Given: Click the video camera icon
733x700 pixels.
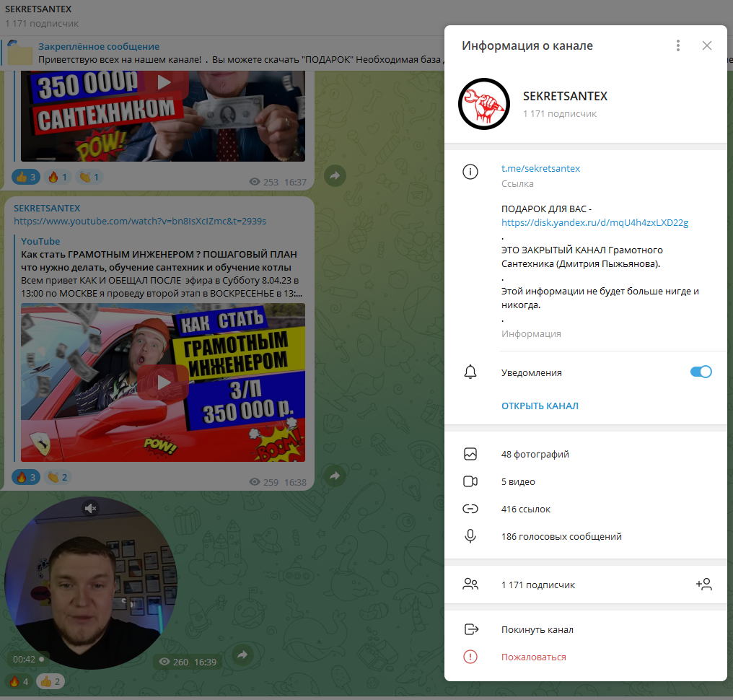Looking at the screenshot, I should 470,481.
